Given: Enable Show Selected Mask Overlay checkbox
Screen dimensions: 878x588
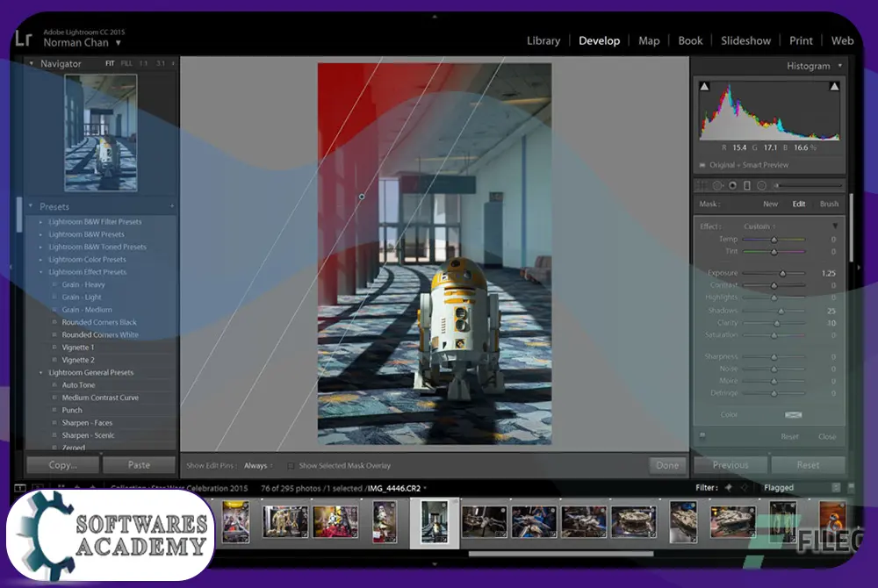Looking at the screenshot, I should pos(291,465).
